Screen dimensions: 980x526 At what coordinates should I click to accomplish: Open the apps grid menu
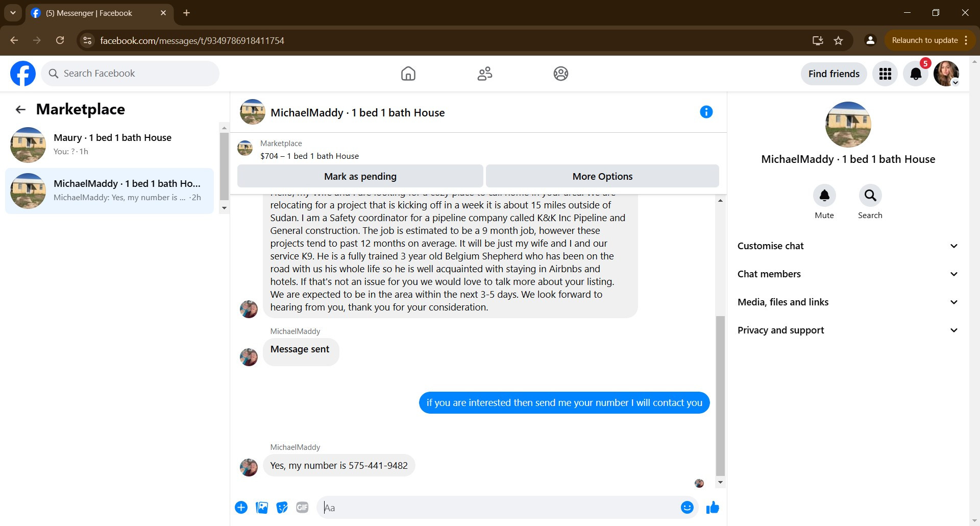click(885, 74)
